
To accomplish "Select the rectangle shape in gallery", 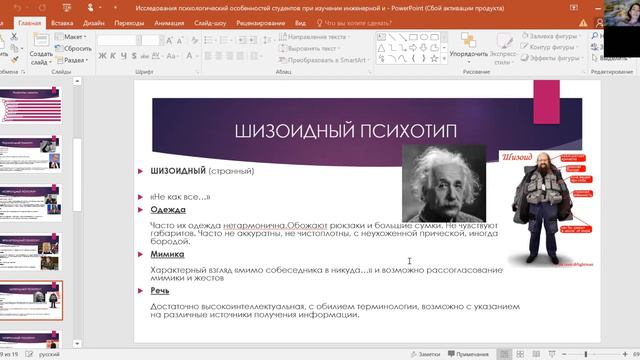I will (413, 37).
